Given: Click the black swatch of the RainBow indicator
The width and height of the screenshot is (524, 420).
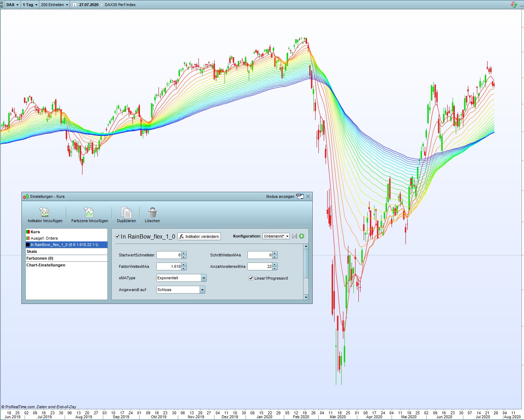Looking at the screenshot, I should (28, 245).
